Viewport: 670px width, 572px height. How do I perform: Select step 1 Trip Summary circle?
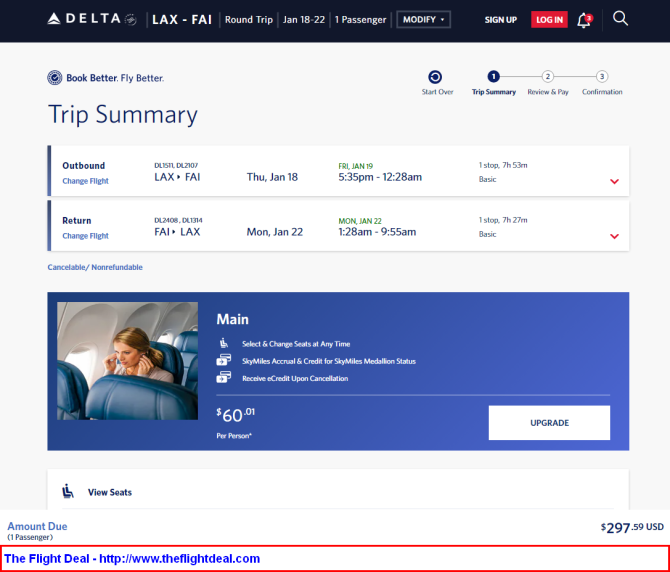493,76
